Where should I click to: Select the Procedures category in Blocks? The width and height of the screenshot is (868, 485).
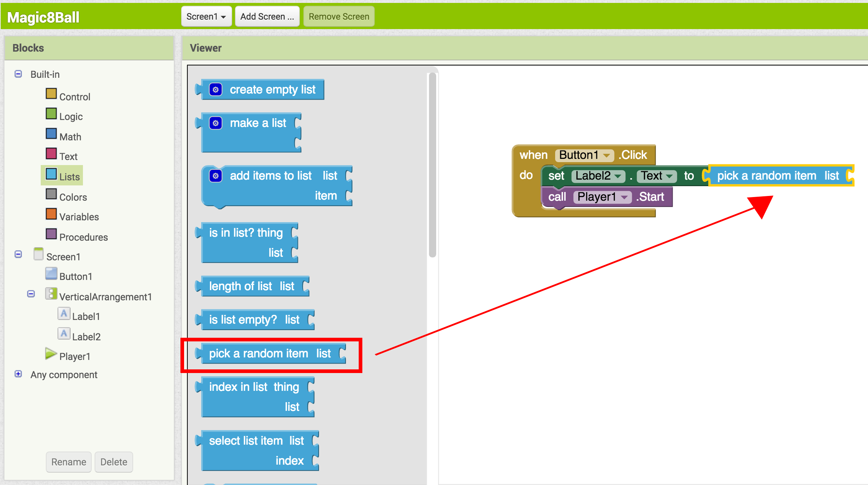pos(83,237)
